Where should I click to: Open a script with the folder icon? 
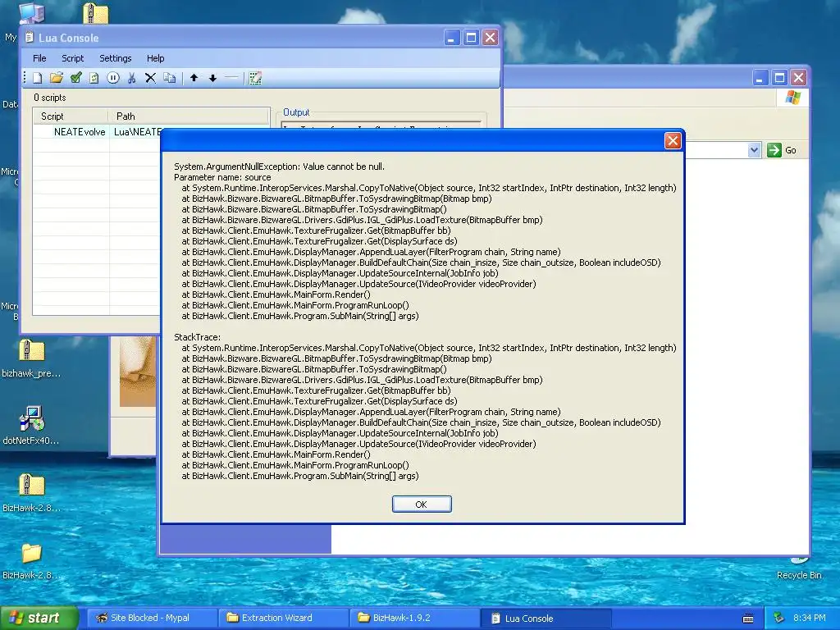point(57,78)
